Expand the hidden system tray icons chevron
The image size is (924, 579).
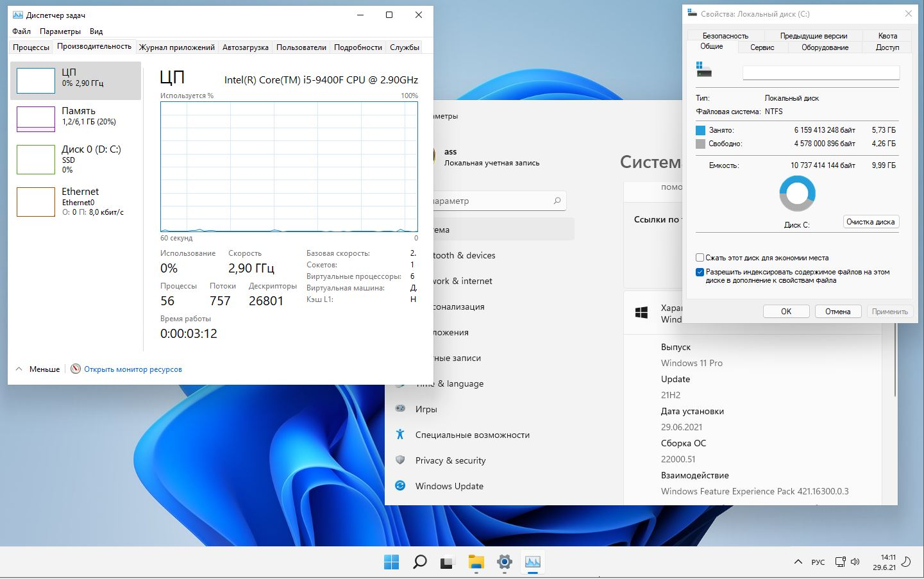(x=798, y=562)
